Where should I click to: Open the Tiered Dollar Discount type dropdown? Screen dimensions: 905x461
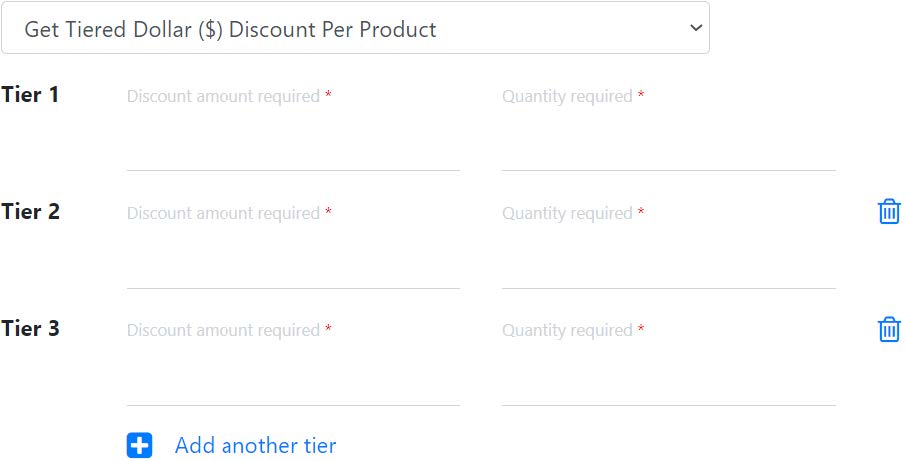[355, 28]
